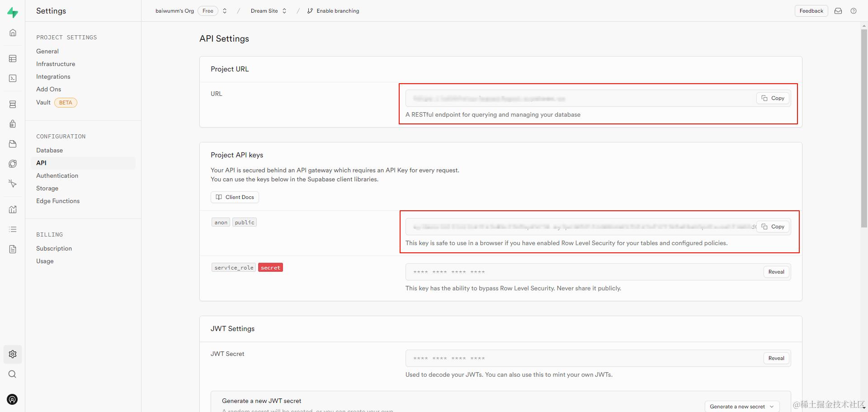This screenshot has width=868, height=412.
Task: Open the API Docs document icon
Action: (13, 249)
